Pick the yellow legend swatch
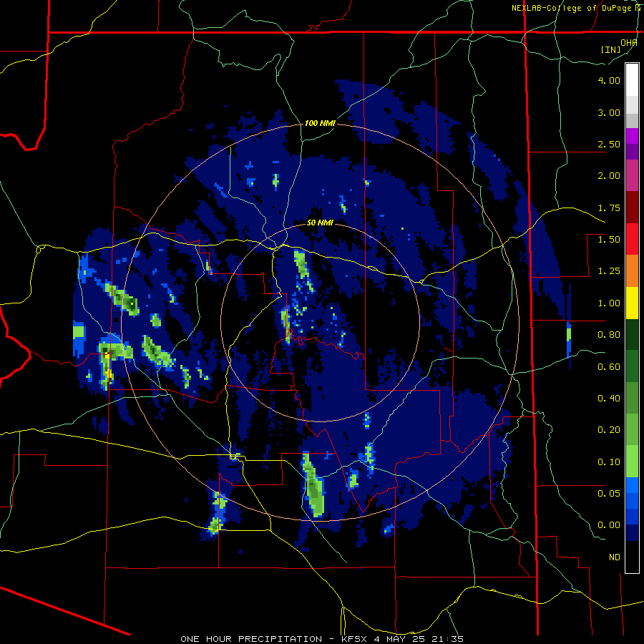Viewport: 644px width, 644px height. click(632, 303)
